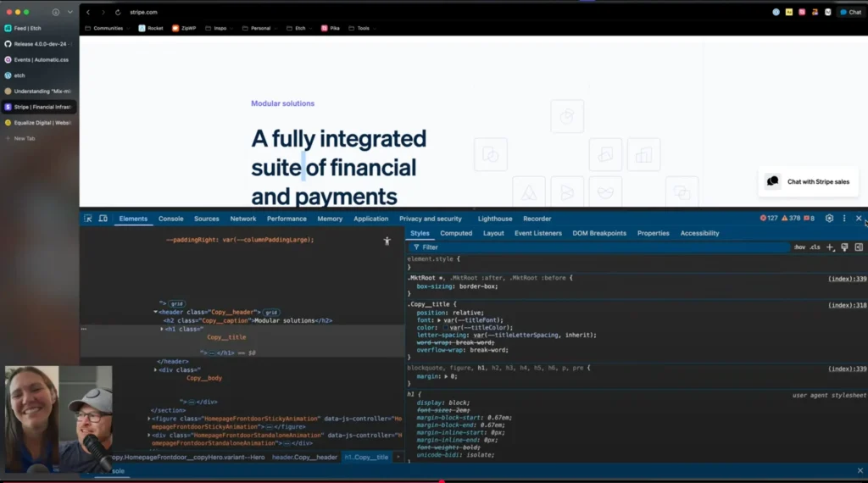Open DevTools settings gear
This screenshot has width=868, height=483.
coord(829,219)
